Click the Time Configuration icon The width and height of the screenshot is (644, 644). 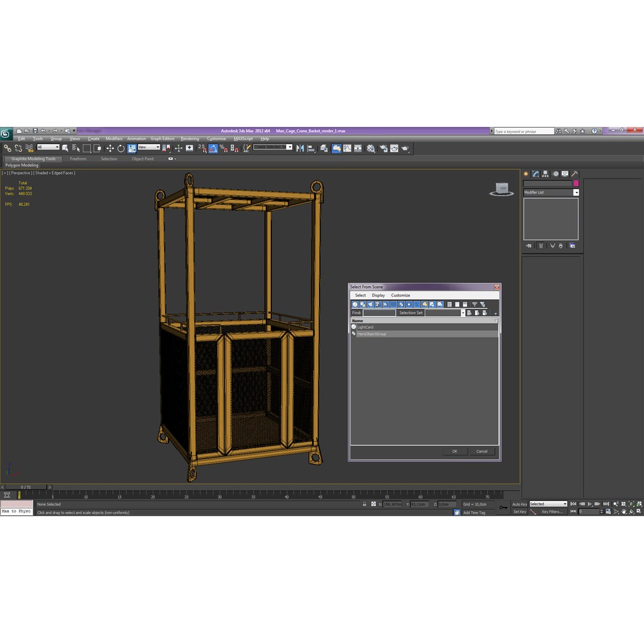coord(608,512)
